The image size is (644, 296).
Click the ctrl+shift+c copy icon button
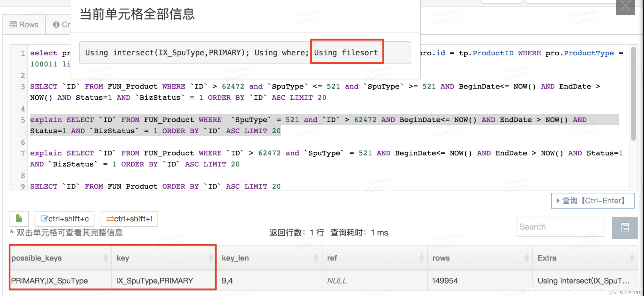pos(65,219)
